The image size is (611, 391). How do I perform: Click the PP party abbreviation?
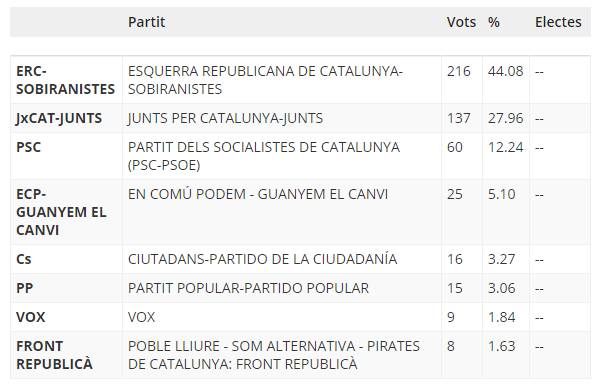[25, 288]
